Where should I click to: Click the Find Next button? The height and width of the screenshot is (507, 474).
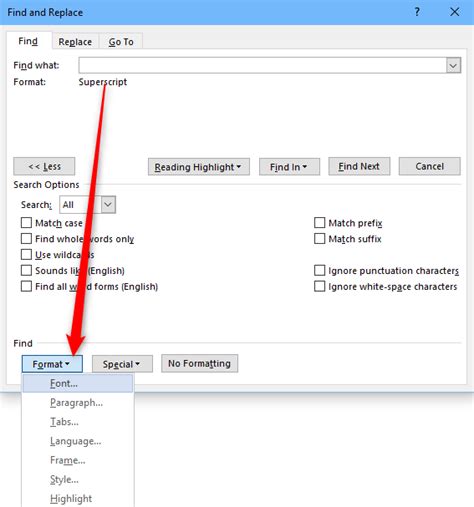click(359, 166)
